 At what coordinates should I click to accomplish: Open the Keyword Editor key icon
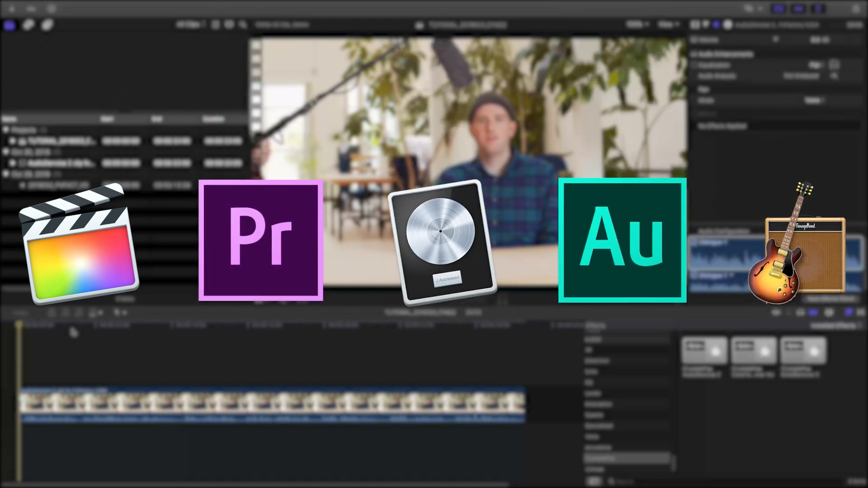tap(31, 9)
